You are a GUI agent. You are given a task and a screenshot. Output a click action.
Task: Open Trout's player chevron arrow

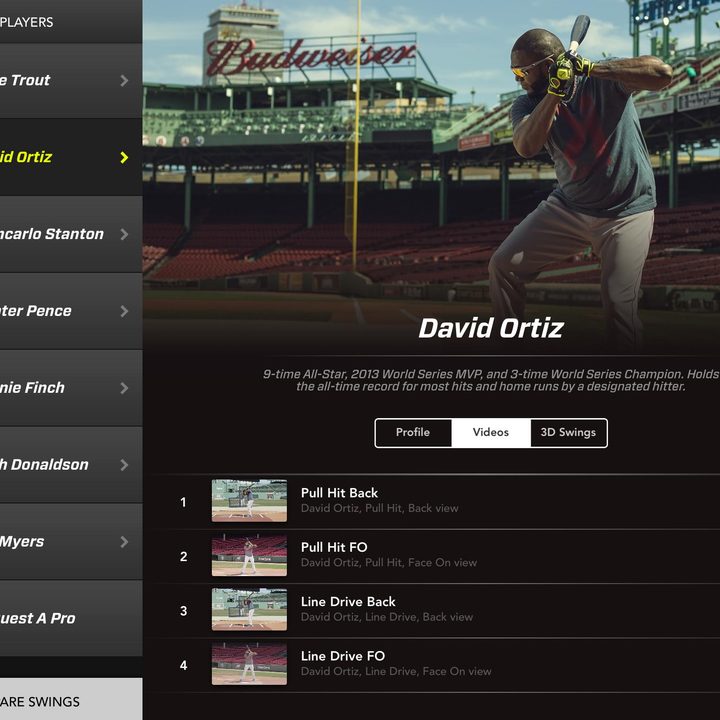(124, 81)
